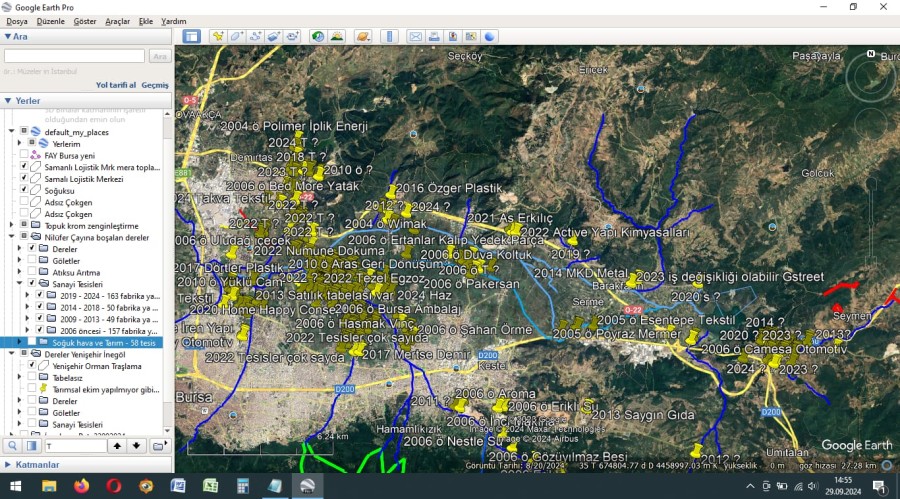The width and height of the screenshot is (900, 499).
Task: Open the Düzenle menu
Action: [51, 21]
